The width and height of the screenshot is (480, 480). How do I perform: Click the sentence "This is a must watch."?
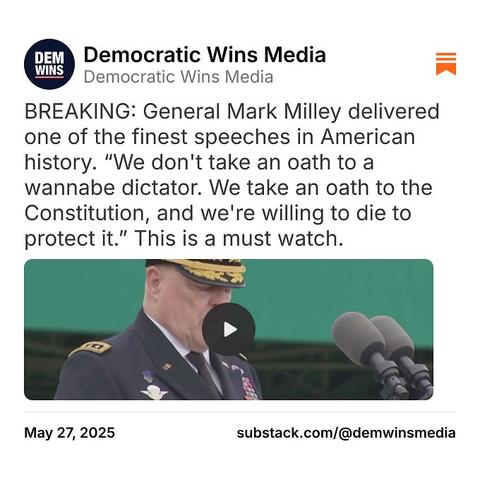(x=238, y=239)
